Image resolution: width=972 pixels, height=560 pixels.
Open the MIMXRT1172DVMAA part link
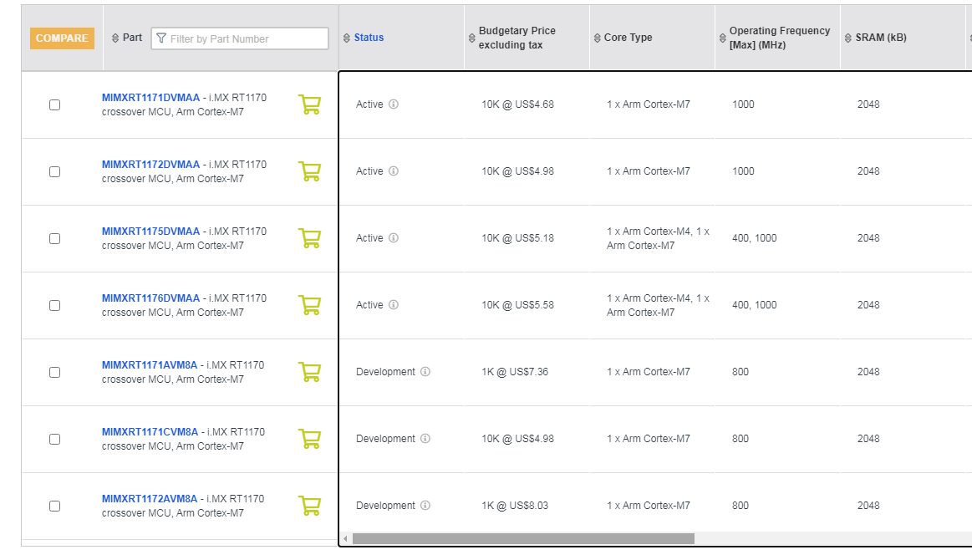point(151,165)
